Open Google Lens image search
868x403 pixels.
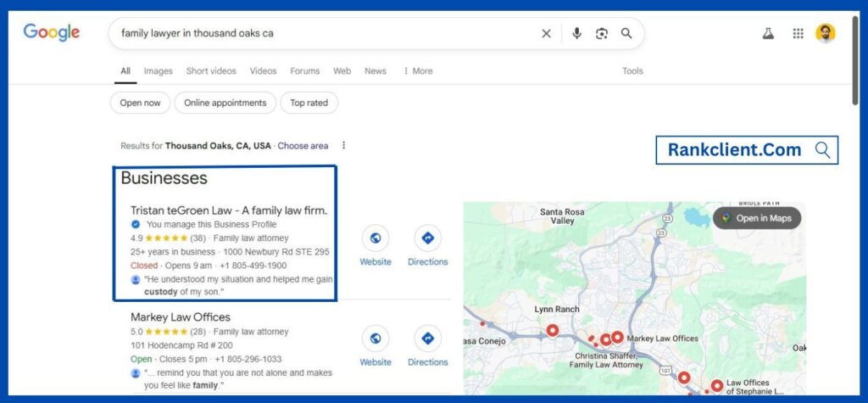602,33
